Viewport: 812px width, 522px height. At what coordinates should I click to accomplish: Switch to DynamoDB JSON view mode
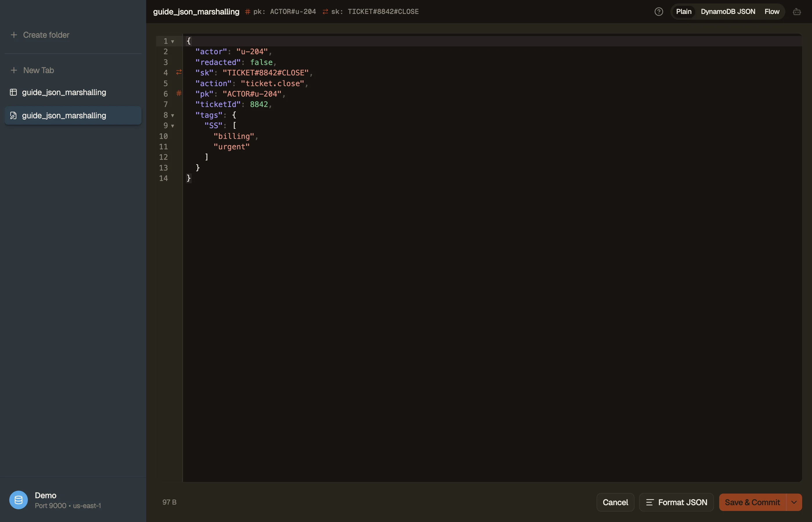(728, 12)
